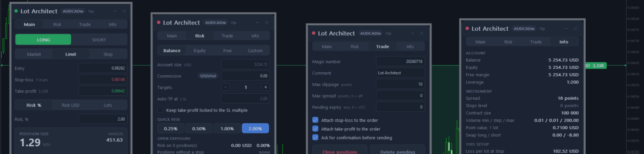Set quick risk to 1.00%
Viewport: 644px width, 154px height.
point(227,128)
